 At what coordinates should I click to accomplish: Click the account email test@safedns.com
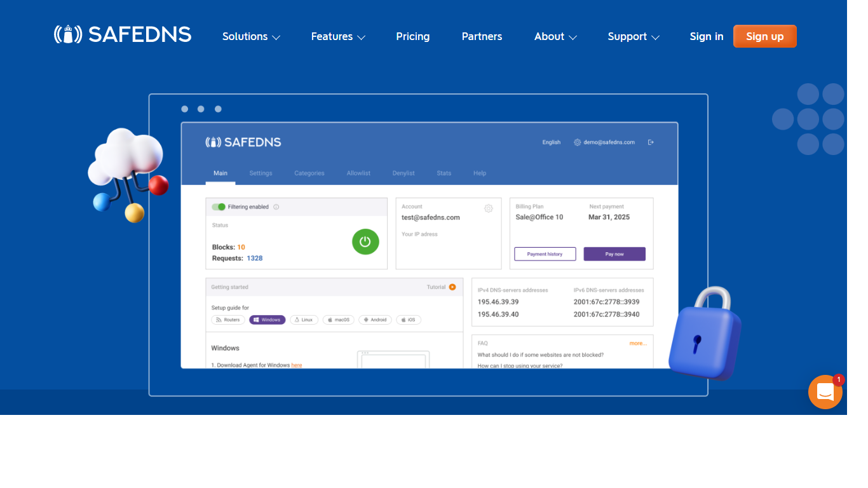pos(431,217)
